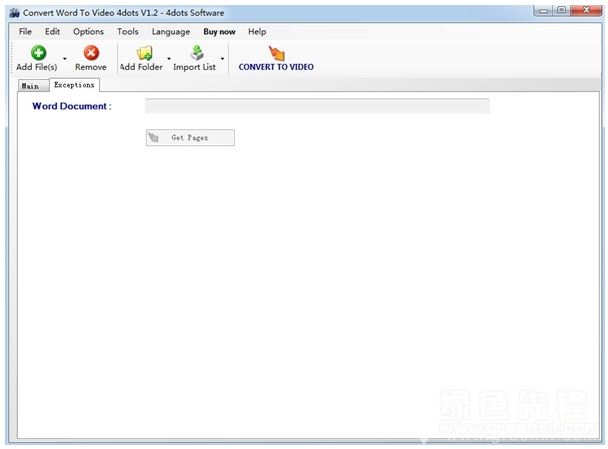Click the Buy now menu item
This screenshot has width=608, height=449.
click(x=219, y=32)
